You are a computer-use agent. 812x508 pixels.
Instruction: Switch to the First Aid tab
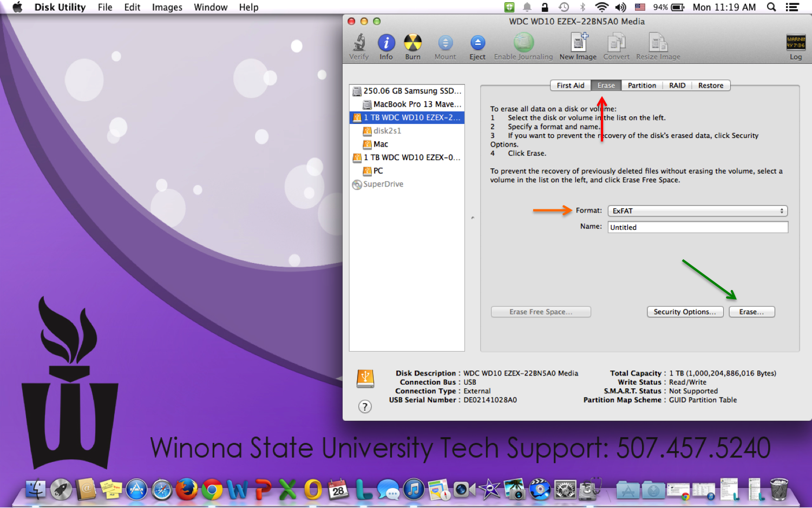click(570, 85)
